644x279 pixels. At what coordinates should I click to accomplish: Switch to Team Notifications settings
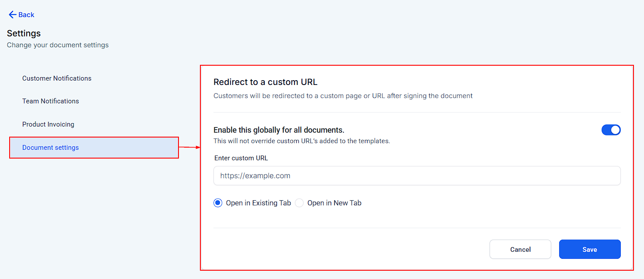point(51,101)
